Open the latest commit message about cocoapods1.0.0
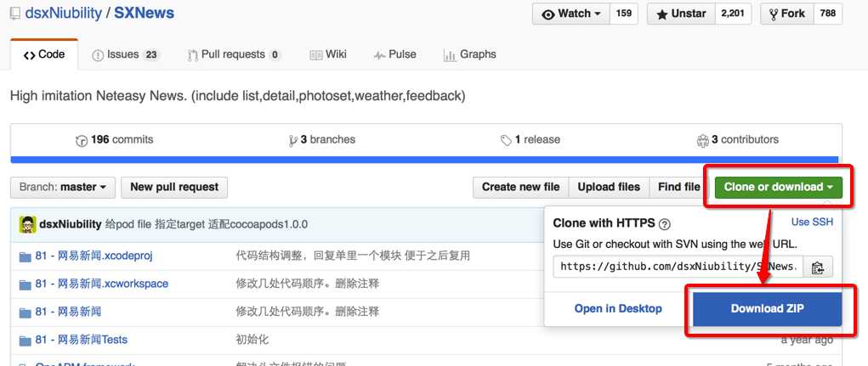868x366 pixels. pos(207,224)
